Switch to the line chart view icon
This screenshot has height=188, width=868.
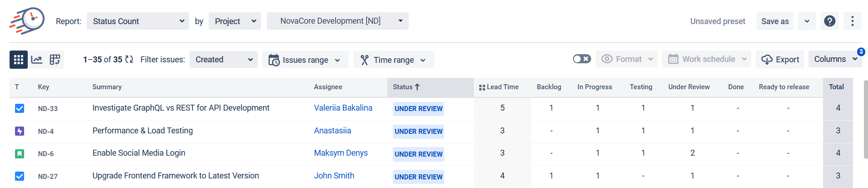pyautogui.click(x=37, y=60)
